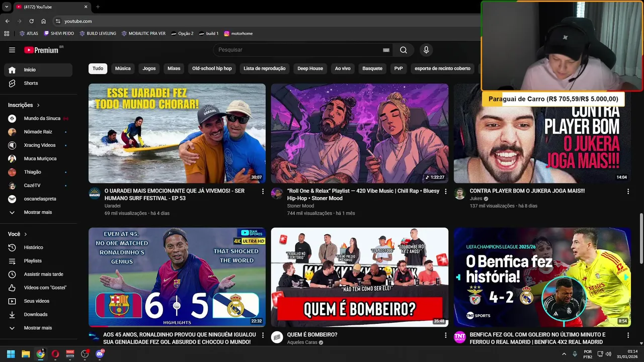644x362 pixels.
Task: Select esporte de recinto coberto chip
Action: (443, 68)
